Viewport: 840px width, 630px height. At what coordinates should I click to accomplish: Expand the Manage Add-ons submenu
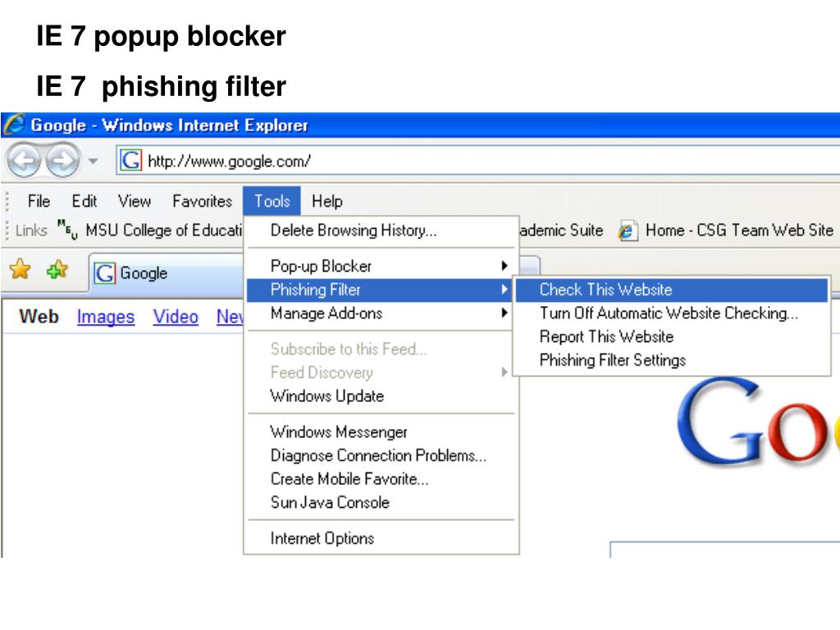pyautogui.click(x=381, y=313)
